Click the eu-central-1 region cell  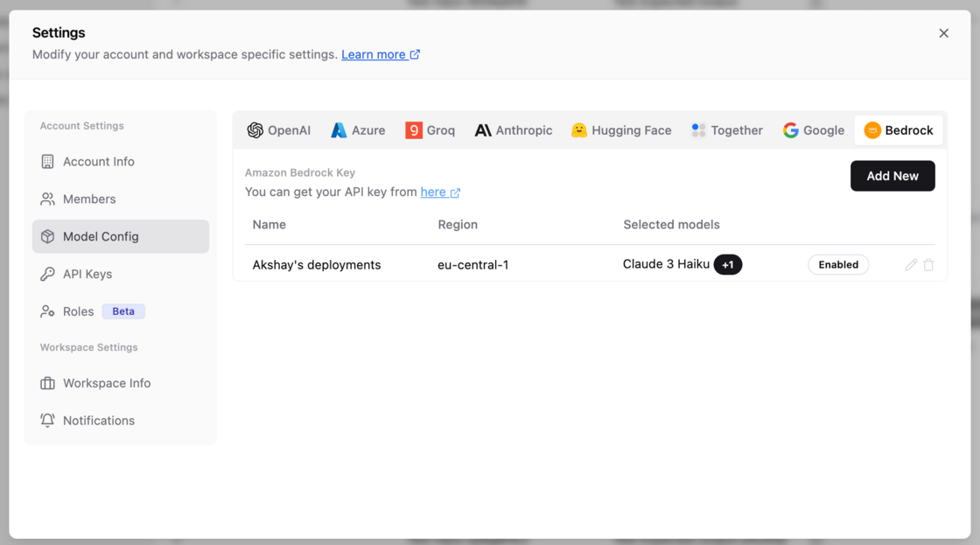point(473,265)
